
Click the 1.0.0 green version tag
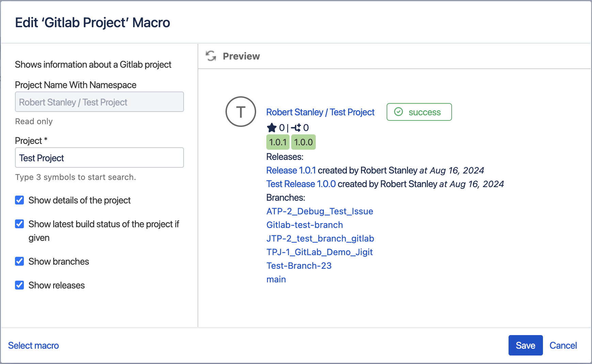tap(303, 142)
